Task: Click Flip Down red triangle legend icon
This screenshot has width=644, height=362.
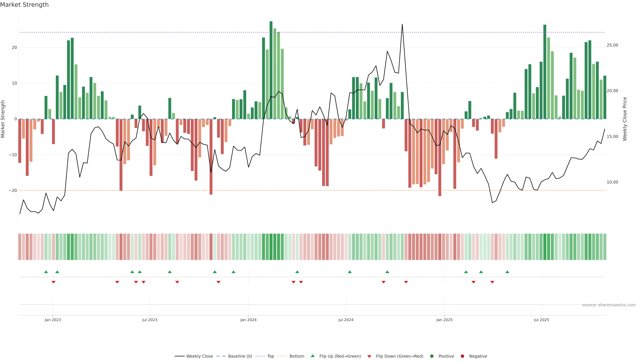Action: pyautogui.click(x=369, y=356)
